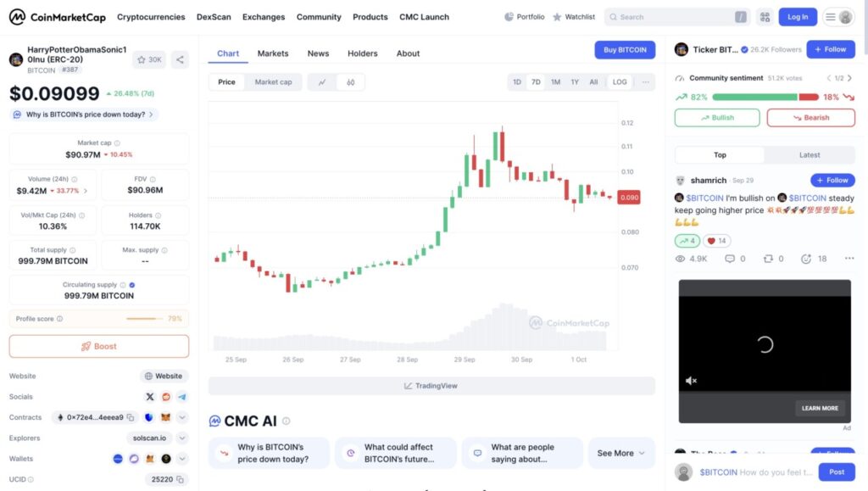The image size is (868, 491).
Task: Open the Telegram social link
Action: point(181,397)
